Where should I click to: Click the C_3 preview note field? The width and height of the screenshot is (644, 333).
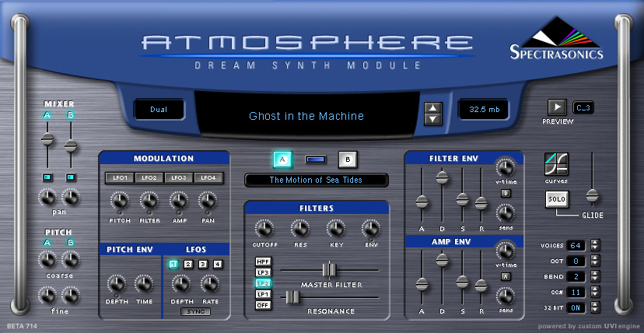(583, 107)
